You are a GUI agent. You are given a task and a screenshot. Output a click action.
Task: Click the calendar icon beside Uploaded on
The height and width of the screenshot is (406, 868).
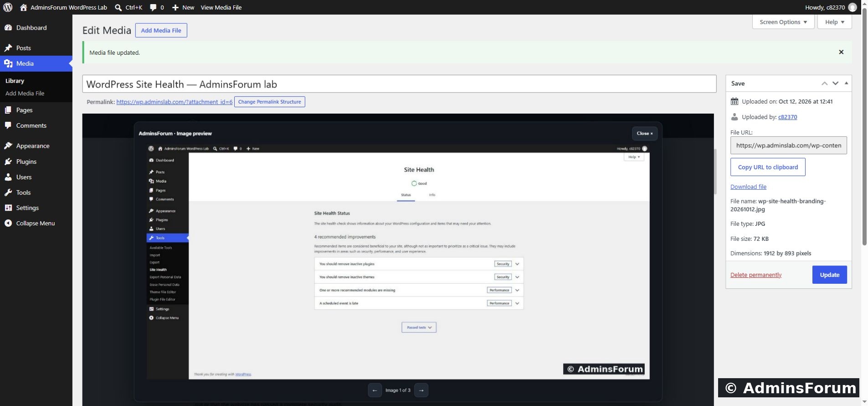coord(734,101)
